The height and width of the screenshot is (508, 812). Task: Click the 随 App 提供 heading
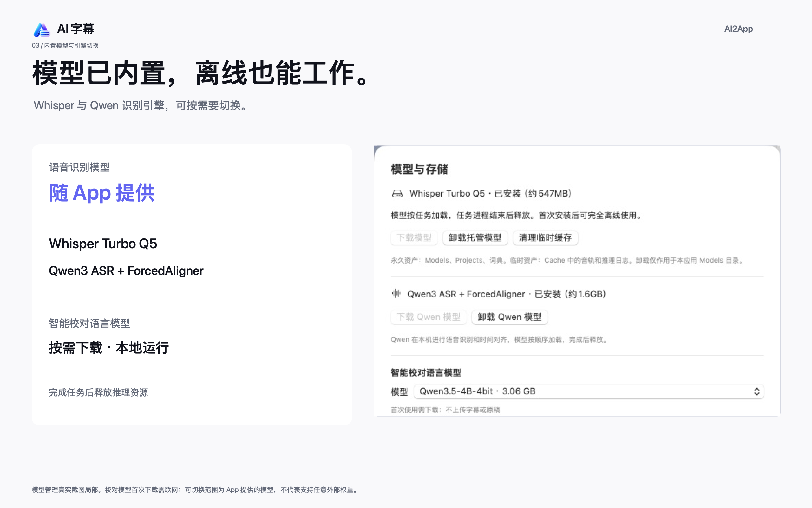[102, 193]
